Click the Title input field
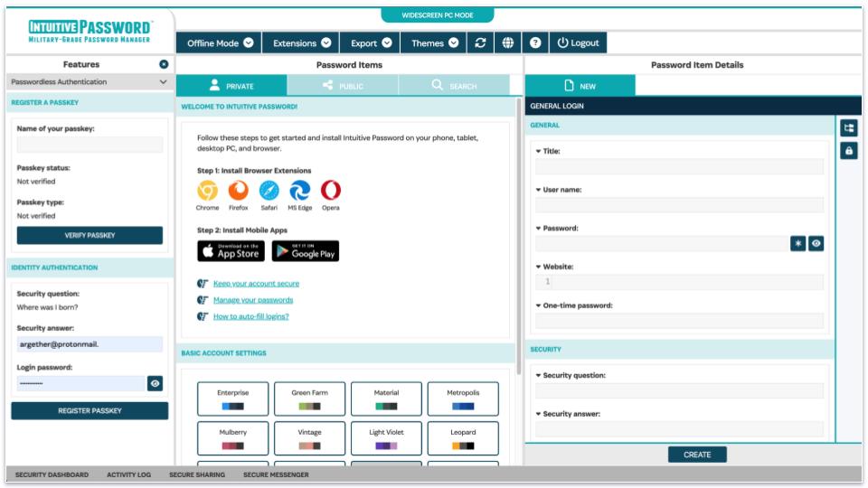868x488 pixels. point(679,166)
